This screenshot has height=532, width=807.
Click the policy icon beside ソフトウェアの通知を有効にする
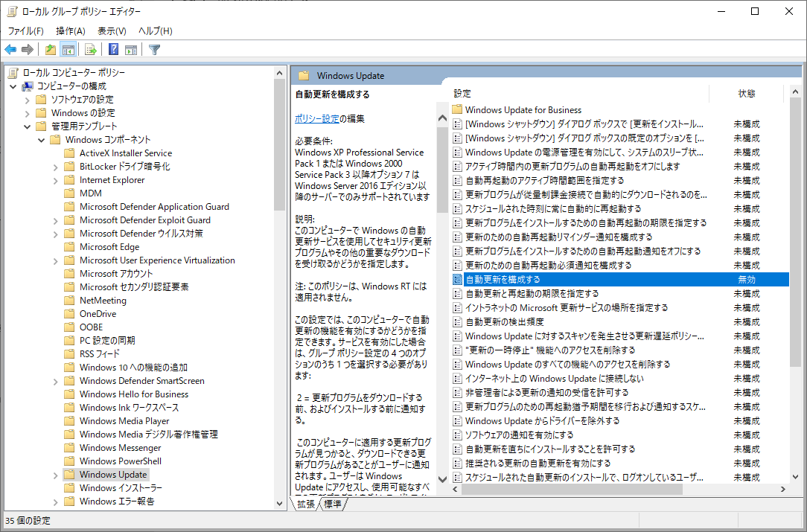click(457, 435)
